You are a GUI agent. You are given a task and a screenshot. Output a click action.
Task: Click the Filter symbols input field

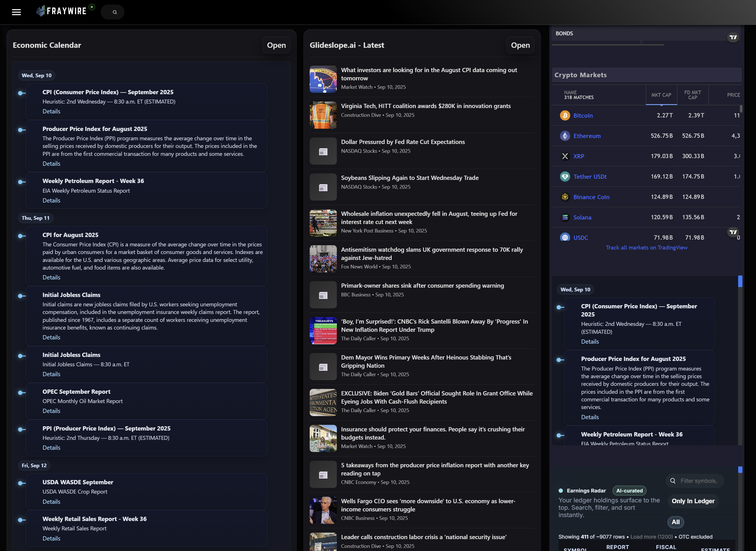click(x=698, y=481)
